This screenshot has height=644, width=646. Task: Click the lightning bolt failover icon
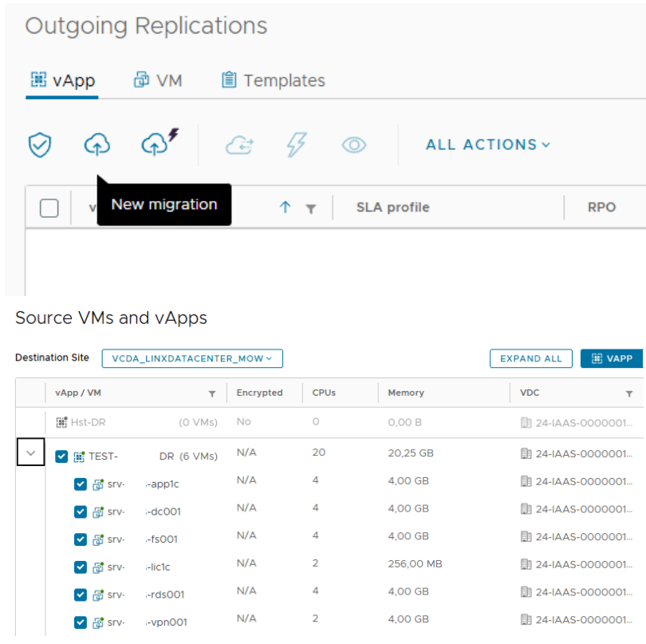coord(296,145)
